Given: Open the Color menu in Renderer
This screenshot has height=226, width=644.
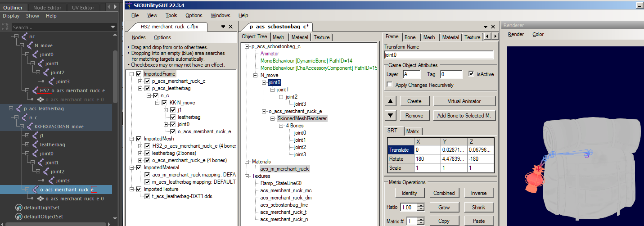Looking at the screenshot, I should point(538,34).
